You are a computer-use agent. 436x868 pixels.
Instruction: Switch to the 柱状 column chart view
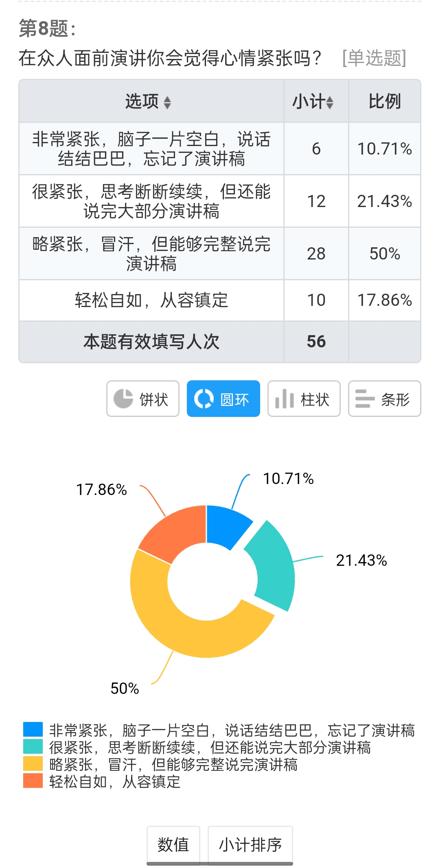(x=304, y=399)
